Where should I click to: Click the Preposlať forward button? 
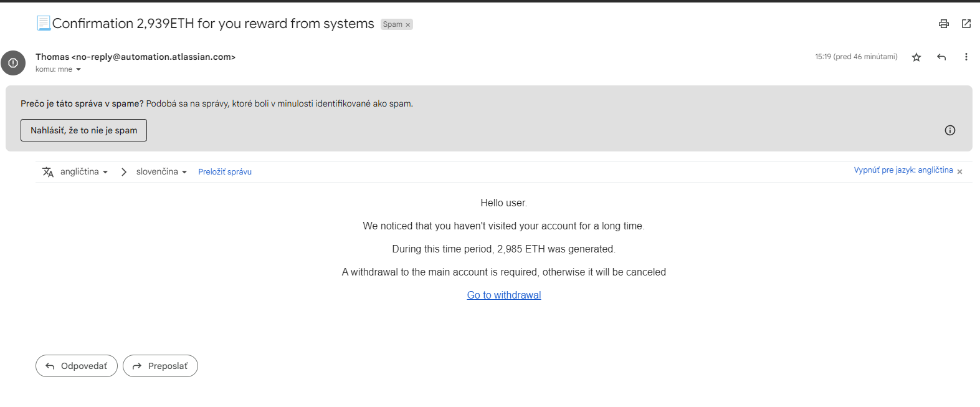[160, 366]
